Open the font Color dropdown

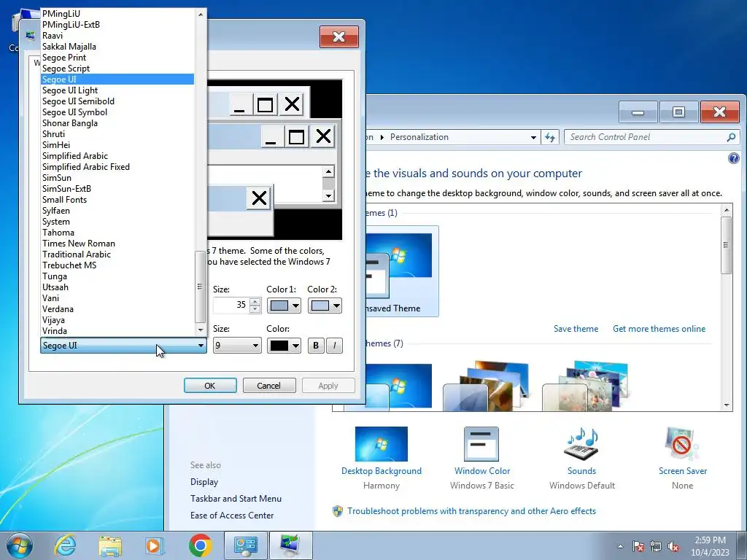pos(296,346)
